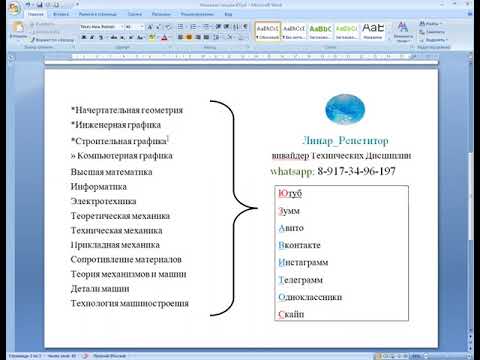
Task: Open the Page Layout ribbon tab
Action: (x=98, y=14)
